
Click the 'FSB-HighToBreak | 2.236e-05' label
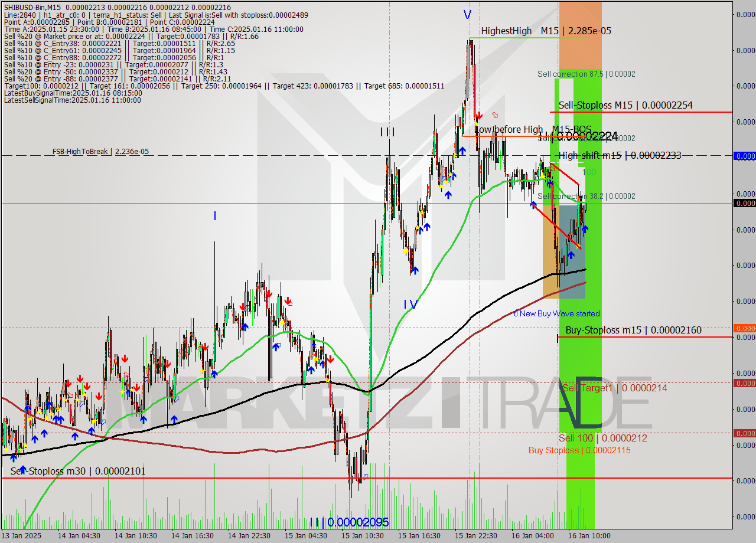tap(100, 152)
